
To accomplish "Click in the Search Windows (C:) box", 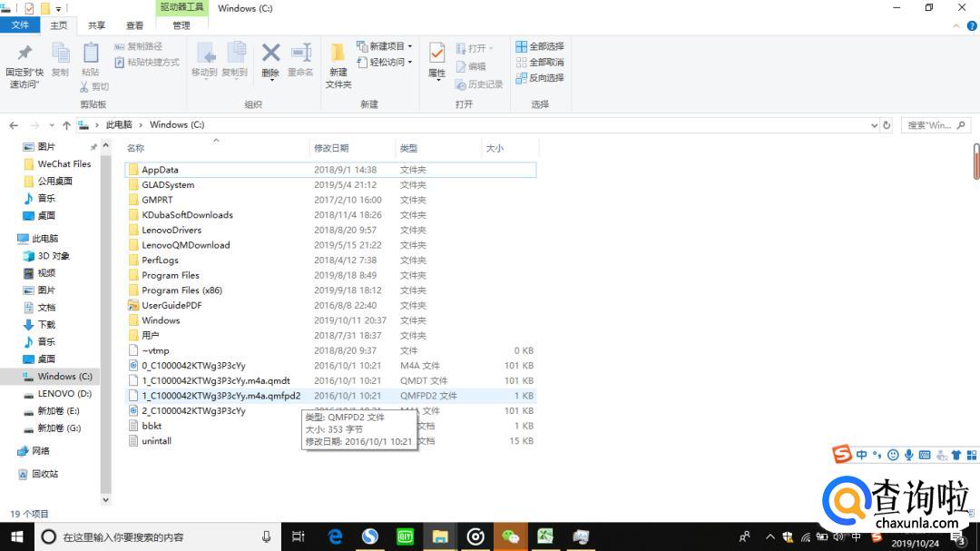I will [x=936, y=125].
